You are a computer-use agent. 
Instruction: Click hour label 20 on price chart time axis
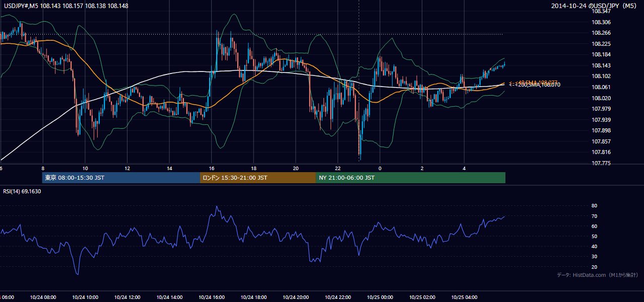[x=296, y=168]
